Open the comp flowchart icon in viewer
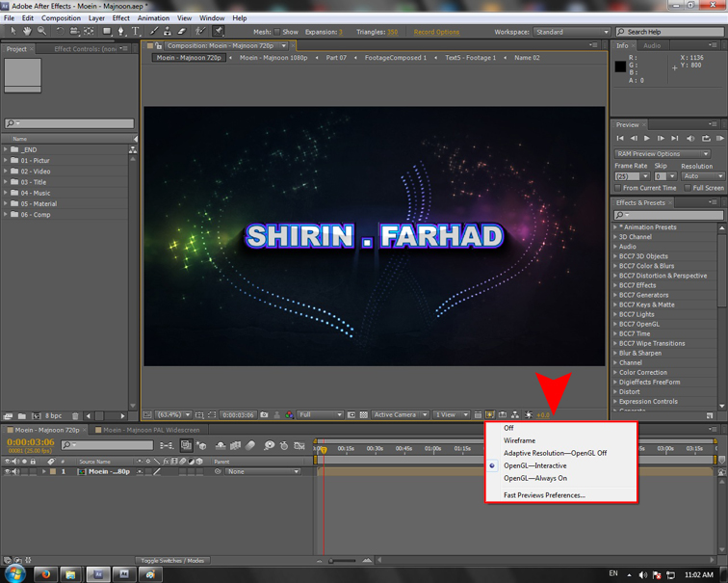 (515, 414)
